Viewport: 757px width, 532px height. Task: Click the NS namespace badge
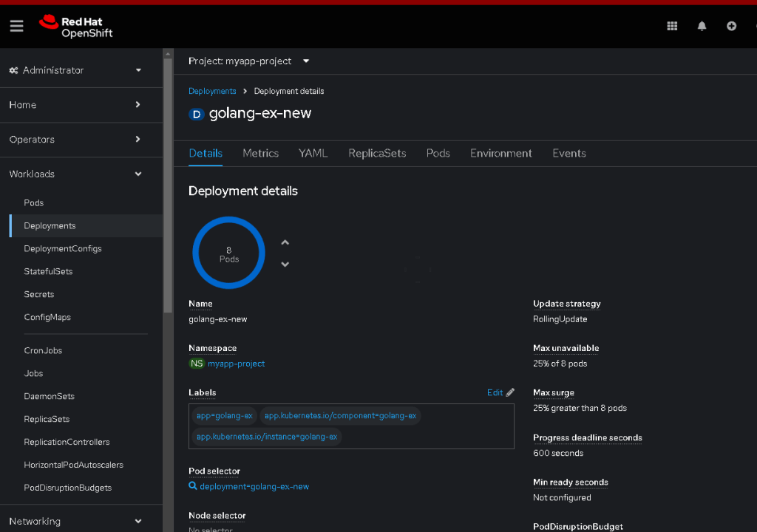coord(197,364)
